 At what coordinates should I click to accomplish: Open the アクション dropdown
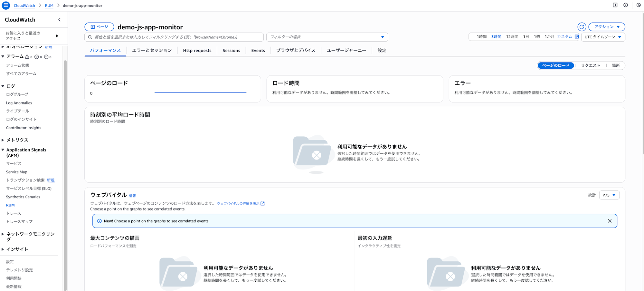coord(607,27)
